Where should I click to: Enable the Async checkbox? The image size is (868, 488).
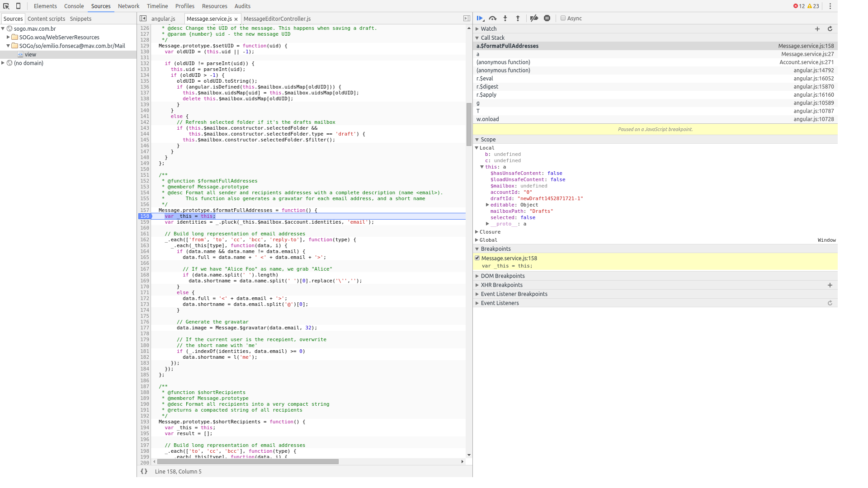point(563,19)
